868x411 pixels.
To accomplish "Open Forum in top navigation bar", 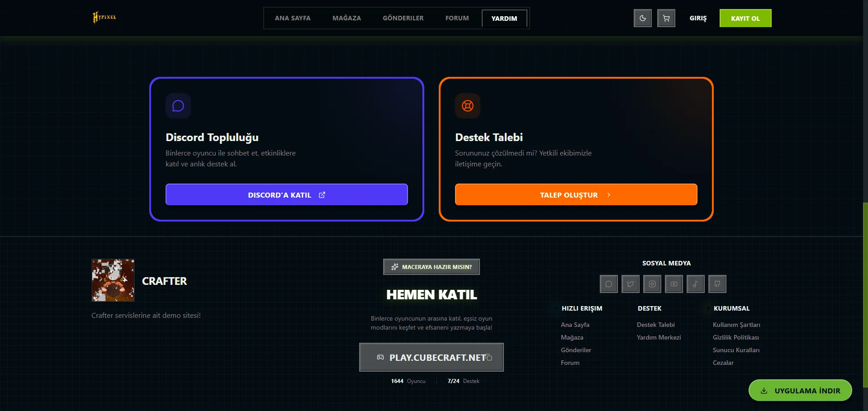I will [x=457, y=18].
